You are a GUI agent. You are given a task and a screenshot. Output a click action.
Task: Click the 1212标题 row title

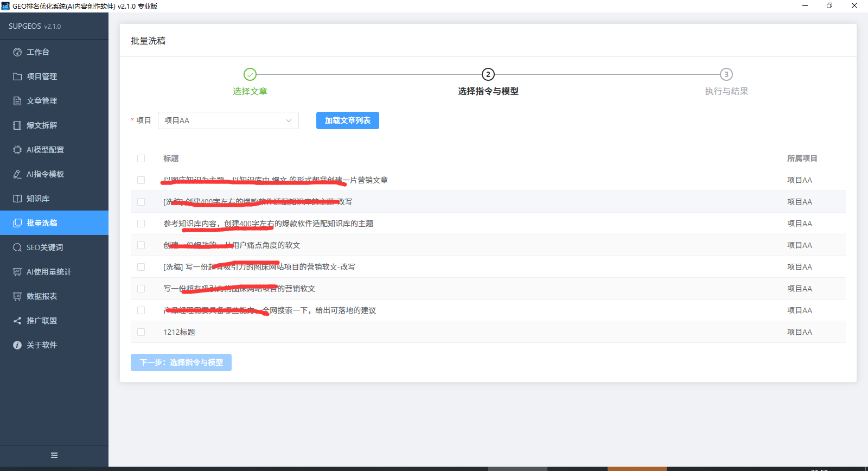[x=179, y=332]
